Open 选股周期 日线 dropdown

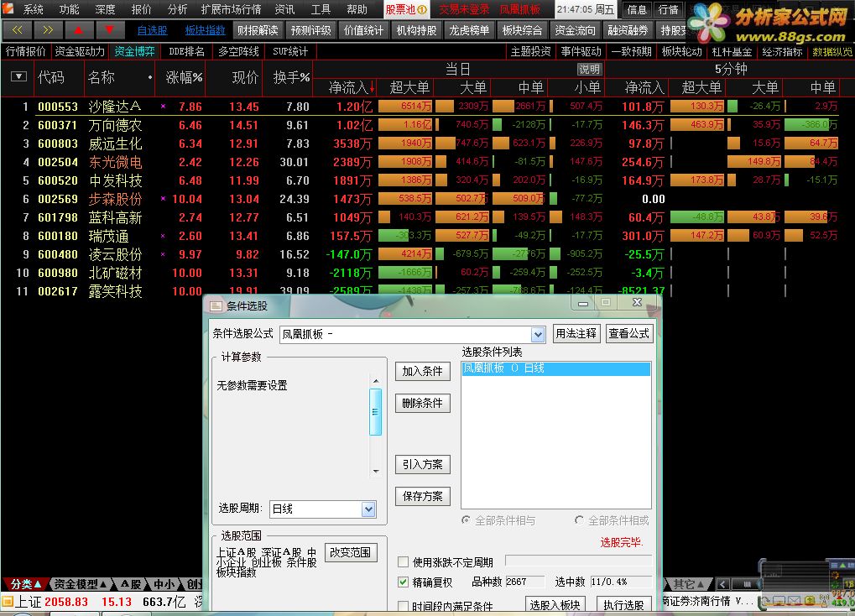[x=368, y=509]
